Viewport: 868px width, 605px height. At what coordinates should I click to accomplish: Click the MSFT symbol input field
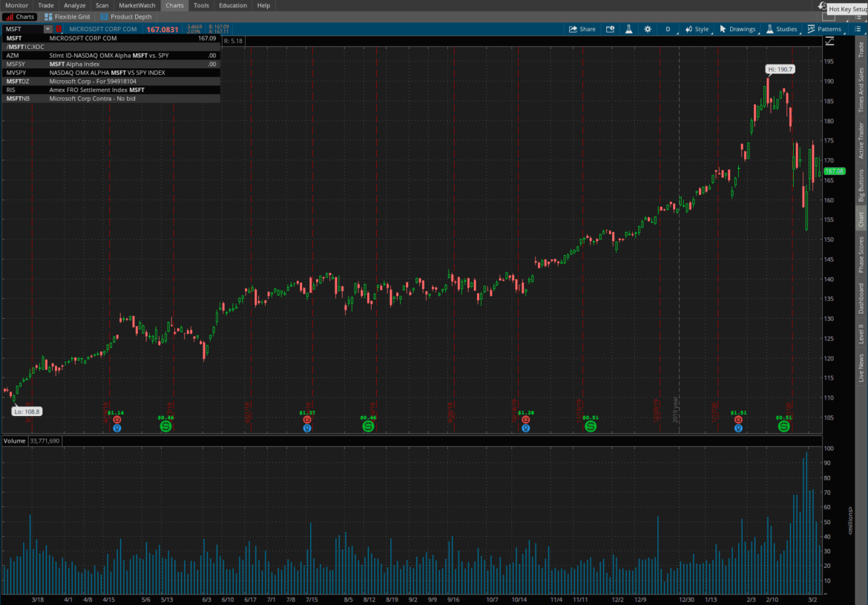point(22,29)
